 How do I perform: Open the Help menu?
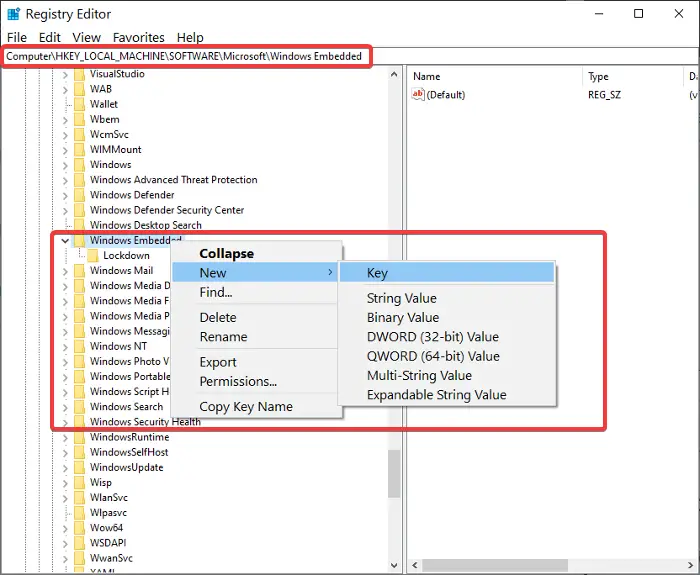pyautogui.click(x=190, y=38)
